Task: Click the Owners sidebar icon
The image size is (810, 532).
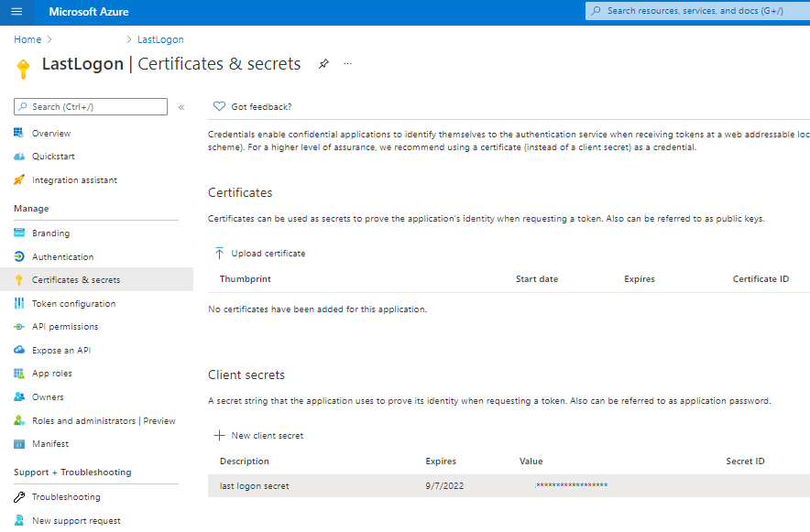Action: (20, 396)
